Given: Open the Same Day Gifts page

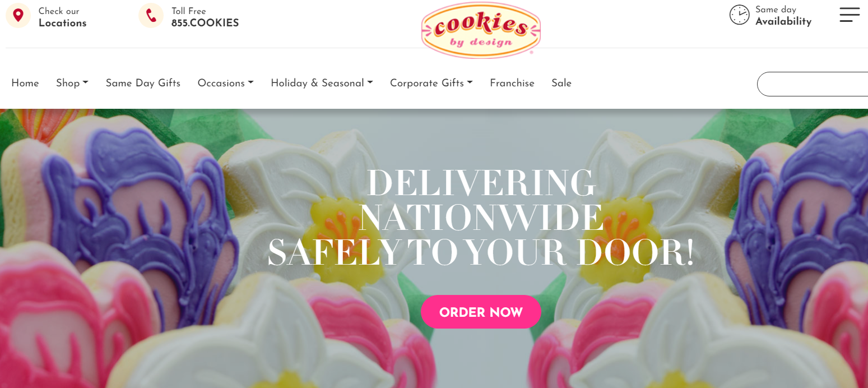Looking at the screenshot, I should [143, 83].
